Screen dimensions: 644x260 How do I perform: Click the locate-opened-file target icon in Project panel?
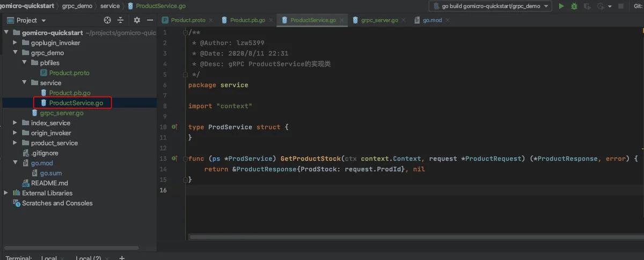point(107,20)
